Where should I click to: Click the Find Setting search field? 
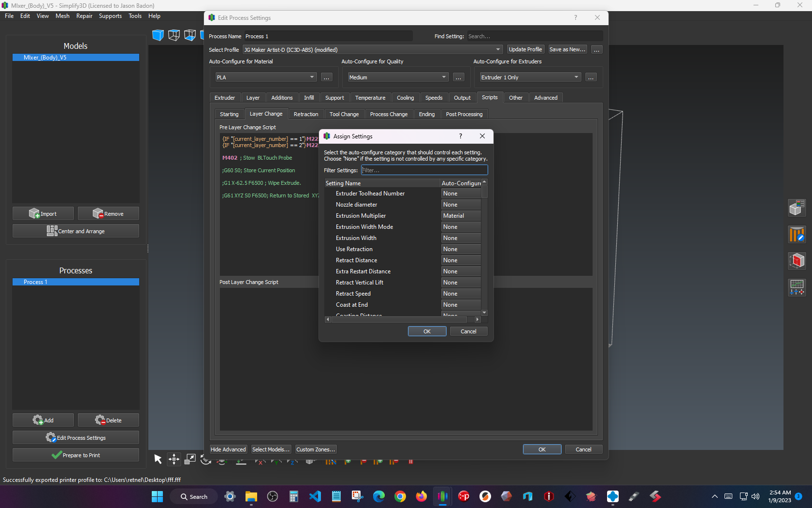coord(535,36)
